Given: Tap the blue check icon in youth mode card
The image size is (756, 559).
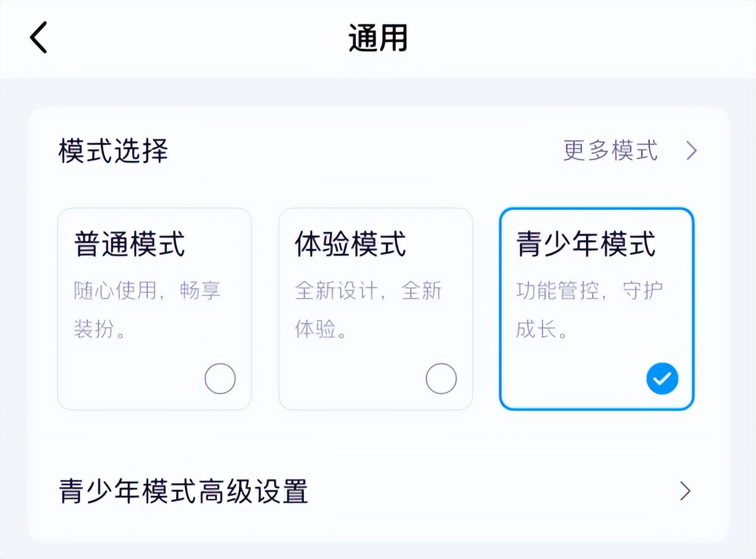Looking at the screenshot, I should [662, 378].
